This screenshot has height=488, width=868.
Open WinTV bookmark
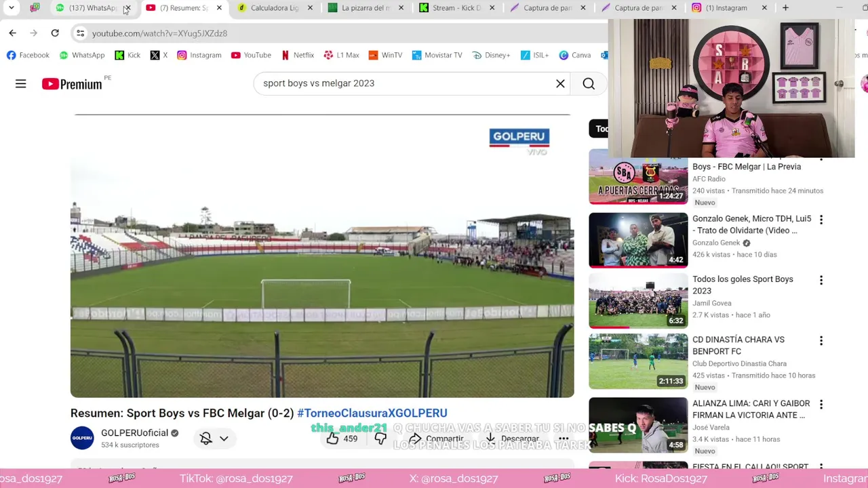[385, 55]
